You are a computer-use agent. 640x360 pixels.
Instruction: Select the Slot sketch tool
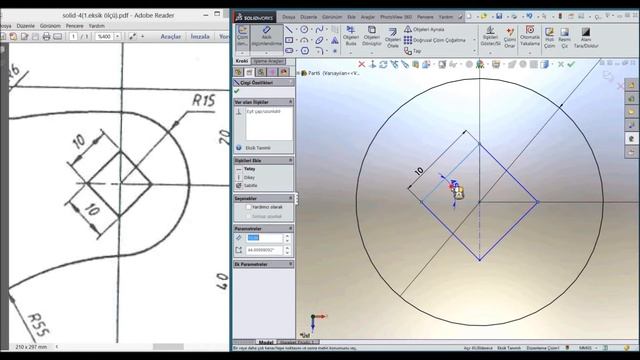point(289,51)
